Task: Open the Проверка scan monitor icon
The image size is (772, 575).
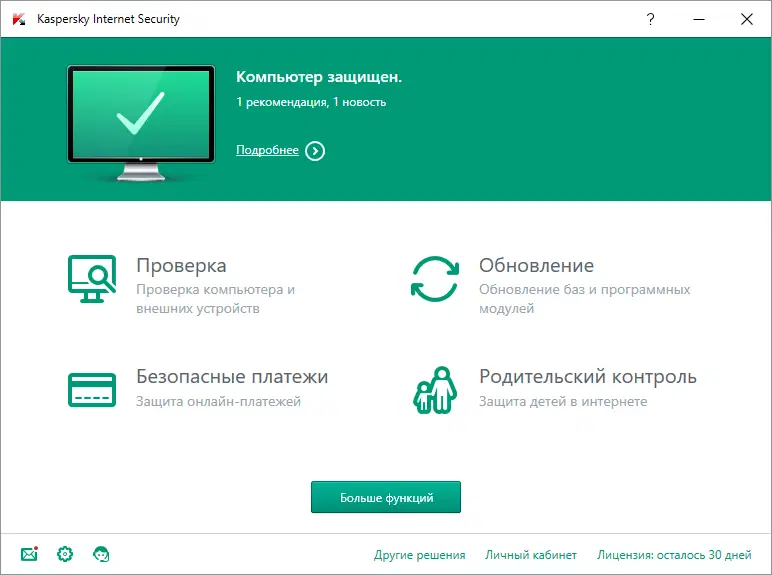Action: click(x=92, y=279)
